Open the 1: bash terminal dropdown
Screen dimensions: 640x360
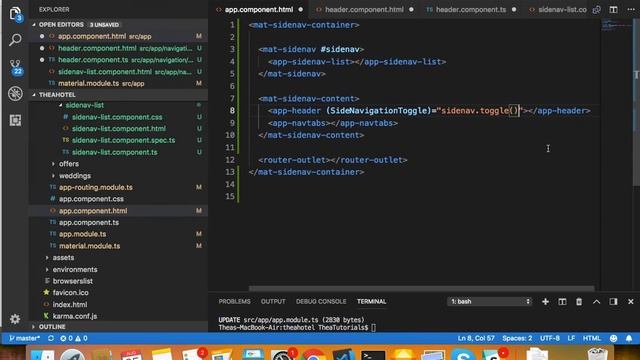490,302
